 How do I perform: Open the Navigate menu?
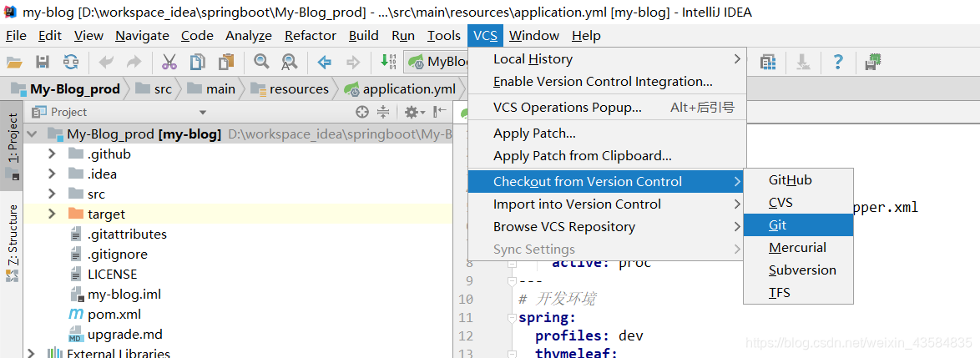[x=142, y=36]
